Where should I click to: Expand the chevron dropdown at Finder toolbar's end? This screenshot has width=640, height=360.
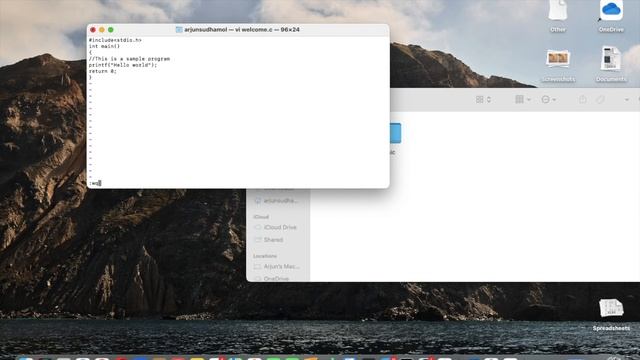(627, 100)
